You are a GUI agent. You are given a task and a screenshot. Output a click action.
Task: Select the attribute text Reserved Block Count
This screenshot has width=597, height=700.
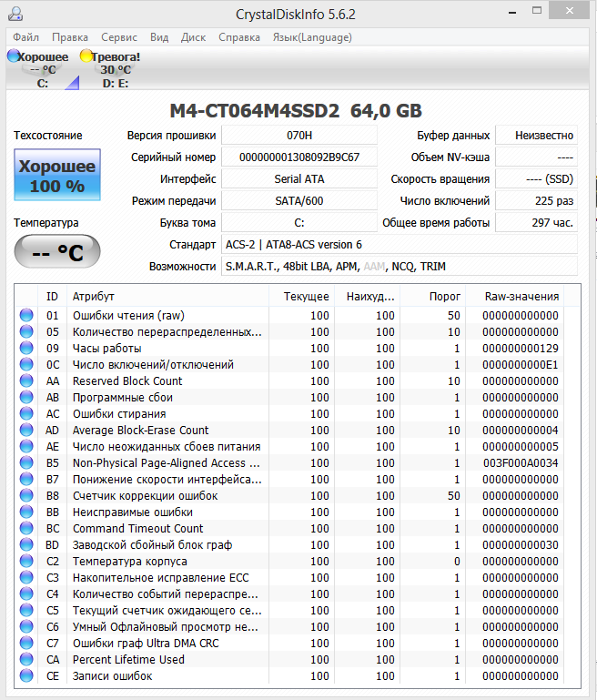tap(127, 381)
